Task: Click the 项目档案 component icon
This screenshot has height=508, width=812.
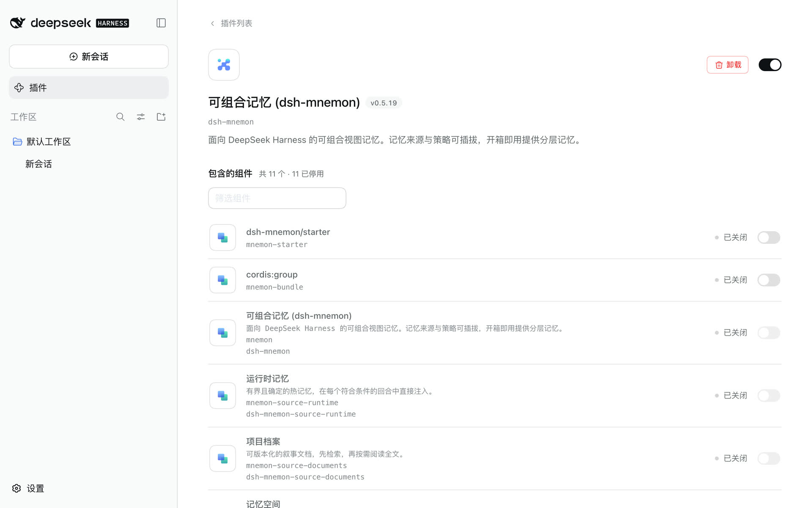Action: 222,458
